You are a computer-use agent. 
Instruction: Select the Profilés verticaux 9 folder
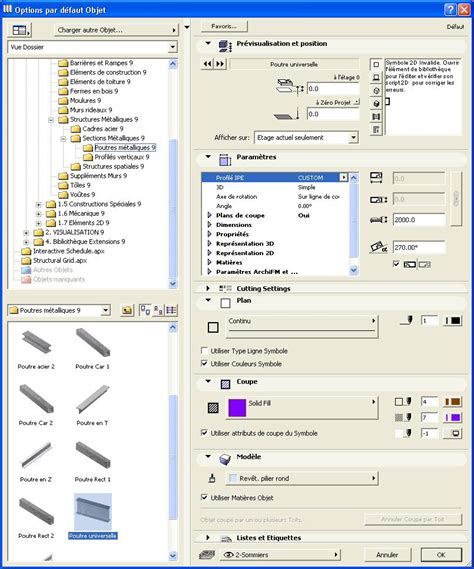coord(122,157)
